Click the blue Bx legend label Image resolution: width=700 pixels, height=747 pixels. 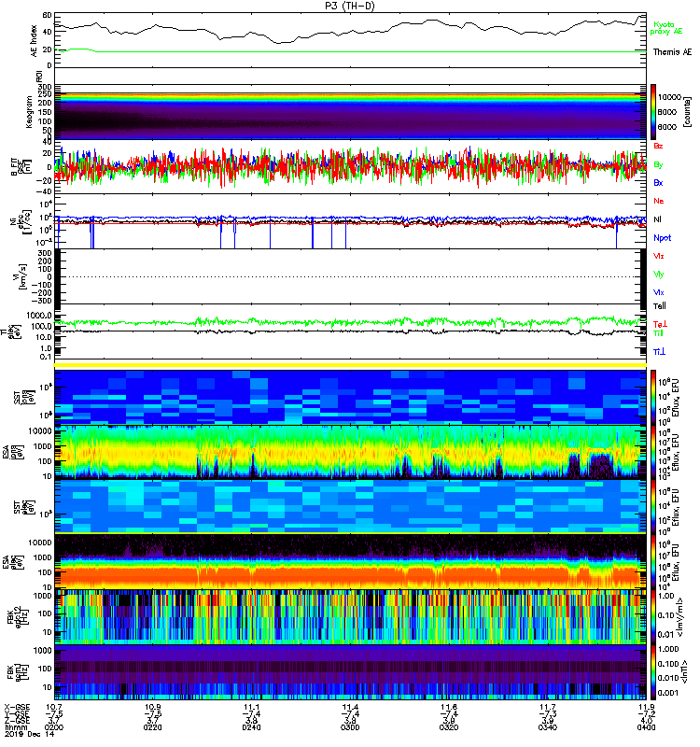click(x=658, y=183)
